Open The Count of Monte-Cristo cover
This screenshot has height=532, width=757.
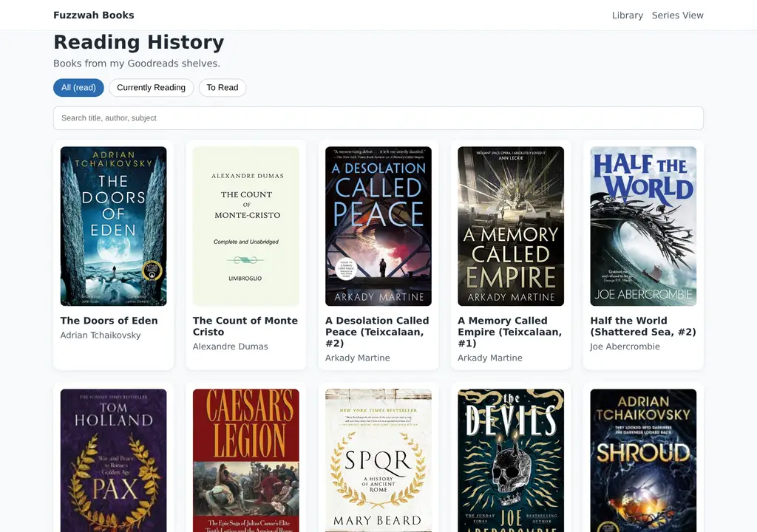click(x=245, y=226)
